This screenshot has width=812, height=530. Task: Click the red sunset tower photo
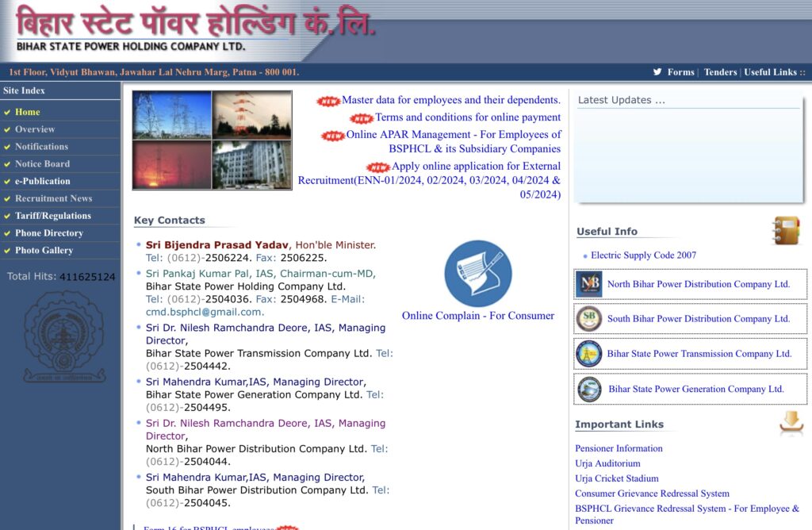click(x=172, y=165)
